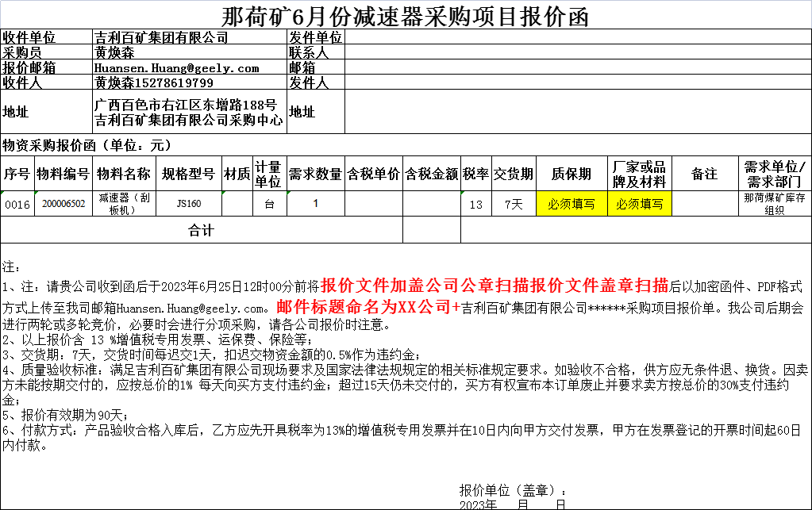Click note 3 about 交货期：7天
Viewport: 812px width, 510px height.
click(211, 355)
